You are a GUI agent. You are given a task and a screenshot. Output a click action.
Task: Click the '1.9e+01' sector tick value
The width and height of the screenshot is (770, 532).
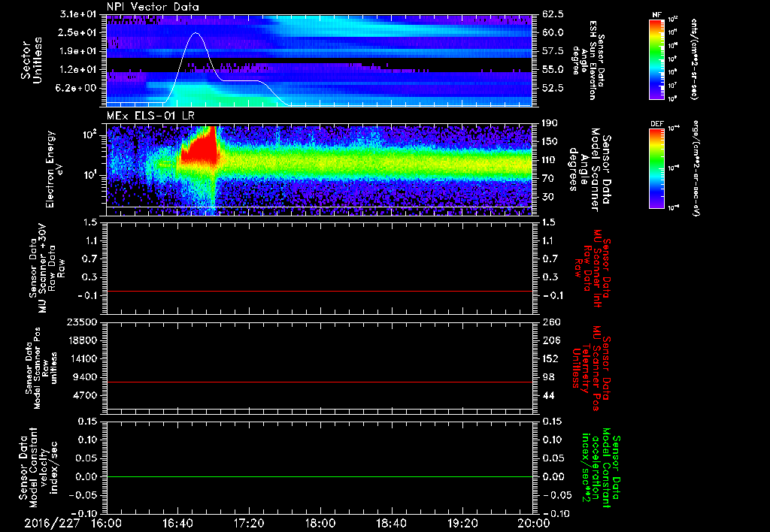click(x=78, y=51)
